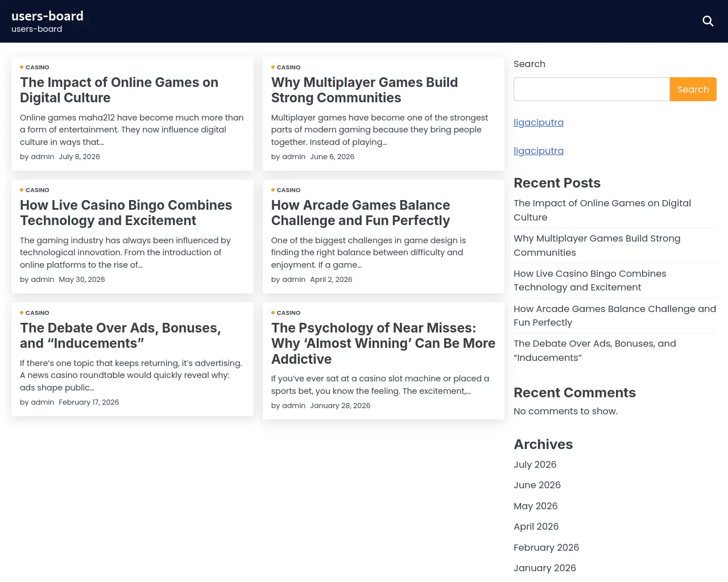
Task: Open Recent Posts link 'The Impact of Online Games'
Action: pyautogui.click(x=602, y=210)
